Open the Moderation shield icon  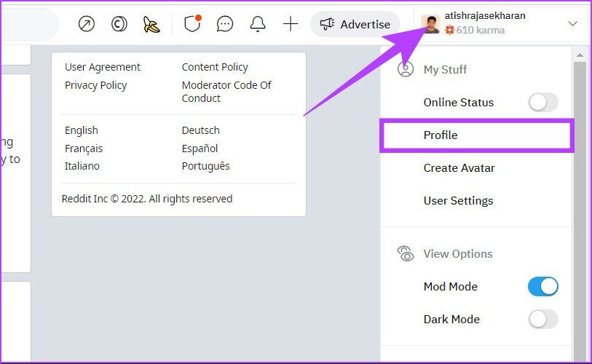192,23
